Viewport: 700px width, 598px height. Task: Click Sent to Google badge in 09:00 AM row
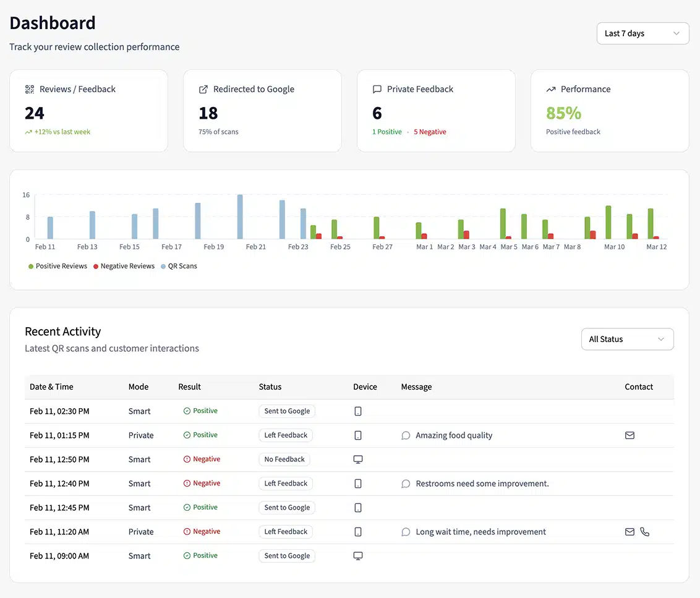(x=287, y=556)
